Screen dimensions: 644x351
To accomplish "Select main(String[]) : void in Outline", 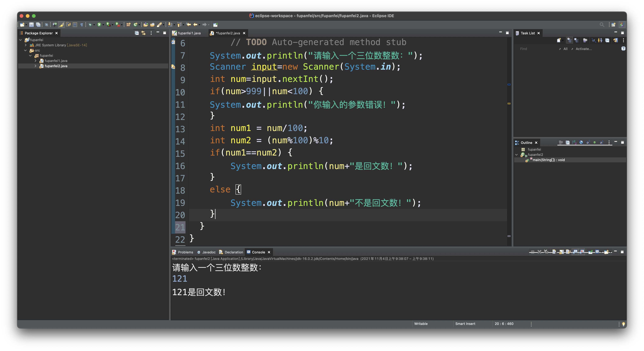I will (548, 160).
